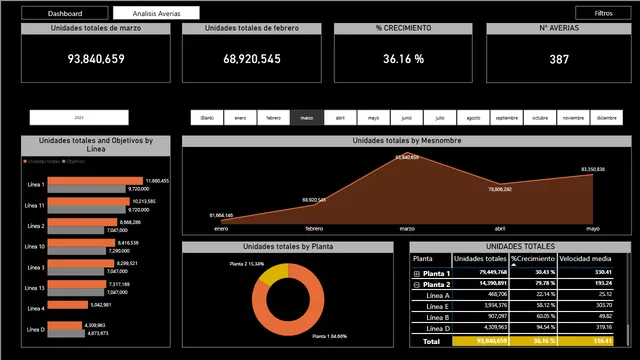The height and width of the screenshot is (360, 640).
Task: Click the Línea B table row
Action: pyautogui.click(x=512, y=317)
